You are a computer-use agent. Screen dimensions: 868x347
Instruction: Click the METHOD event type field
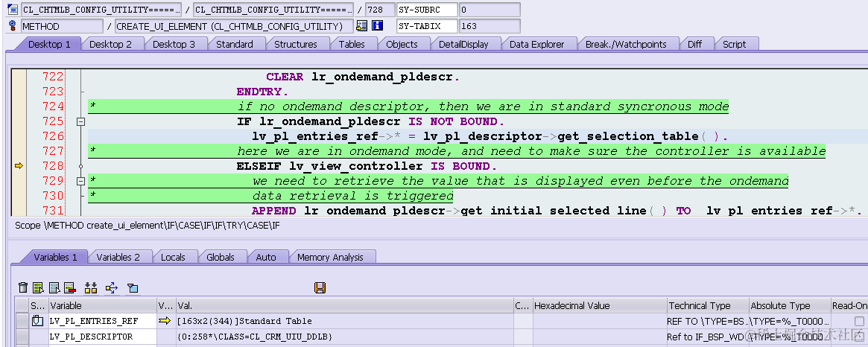[61, 26]
